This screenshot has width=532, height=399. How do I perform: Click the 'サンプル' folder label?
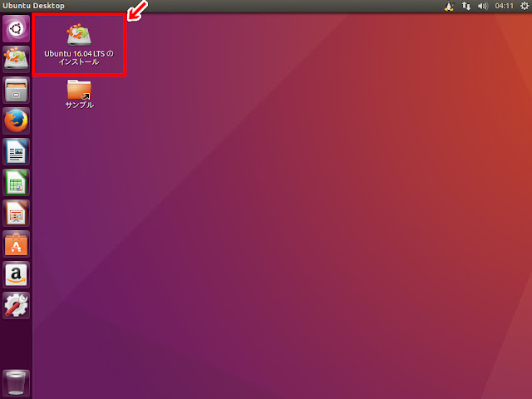[80, 105]
